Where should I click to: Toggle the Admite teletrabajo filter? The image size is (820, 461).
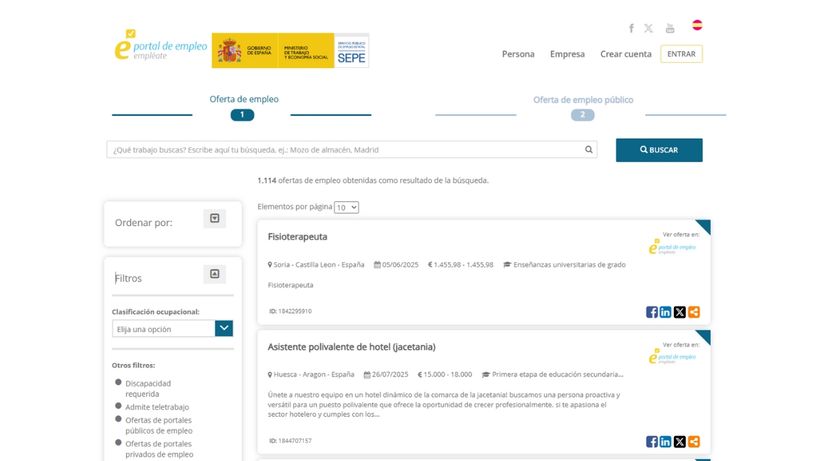point(119,406)
